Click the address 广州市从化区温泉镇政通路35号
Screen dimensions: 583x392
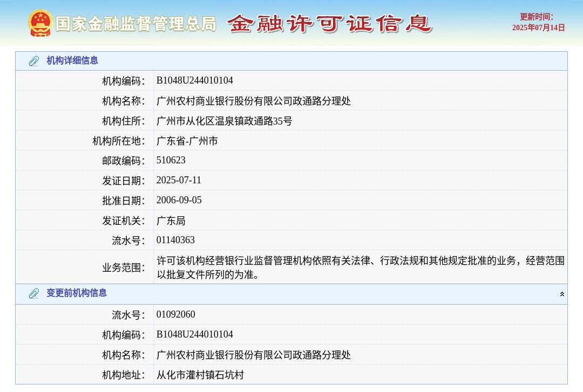click(x=224, y=121)
